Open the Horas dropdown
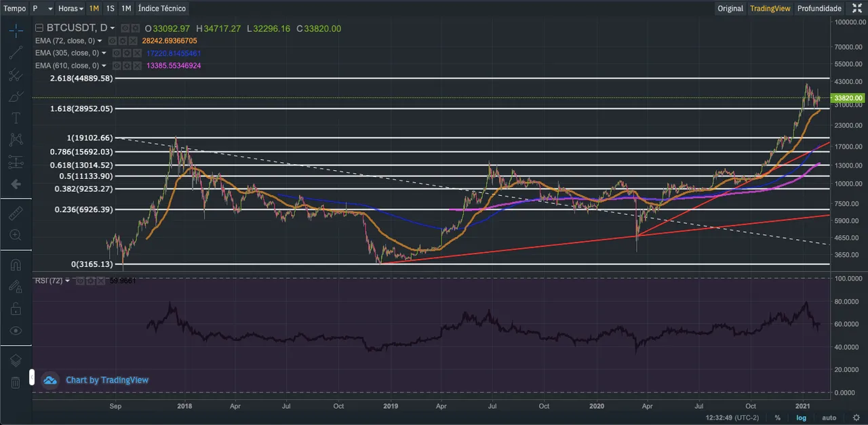Viewport: 868px width, 425px height. click(71, 8)
